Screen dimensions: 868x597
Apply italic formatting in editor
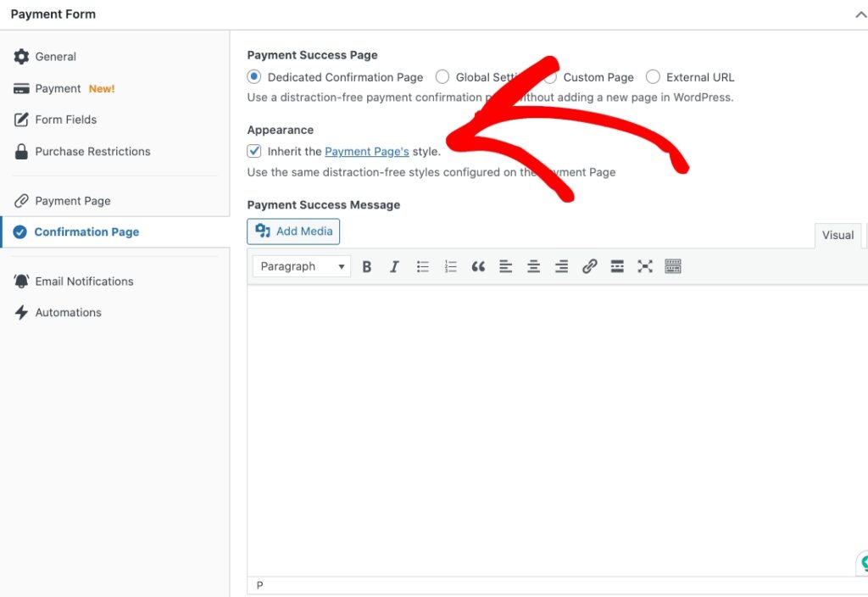pyautogui.click(x=394, y=266)
